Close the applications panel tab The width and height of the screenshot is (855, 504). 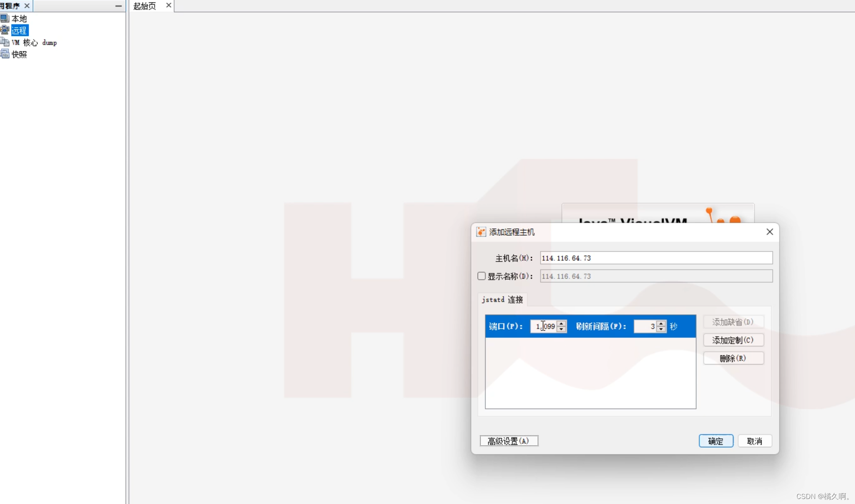coord(27,6)
